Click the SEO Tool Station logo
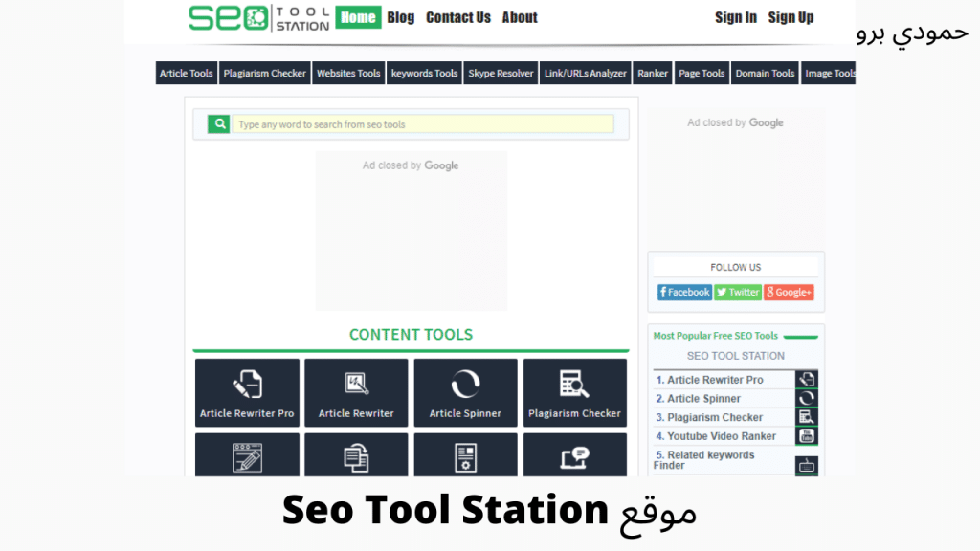This screenshot has height=551, width=980. pos(258,17)
